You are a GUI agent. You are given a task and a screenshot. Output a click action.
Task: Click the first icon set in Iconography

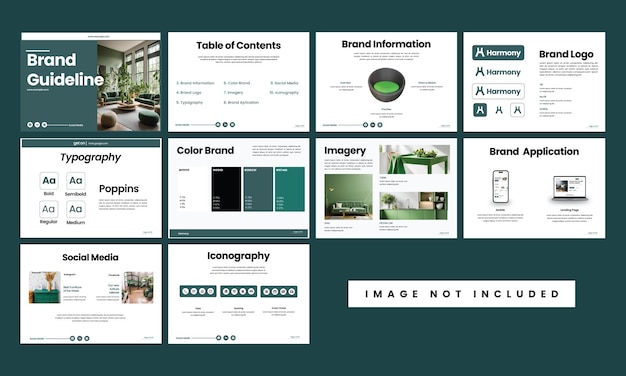click(x=198, y=291)
